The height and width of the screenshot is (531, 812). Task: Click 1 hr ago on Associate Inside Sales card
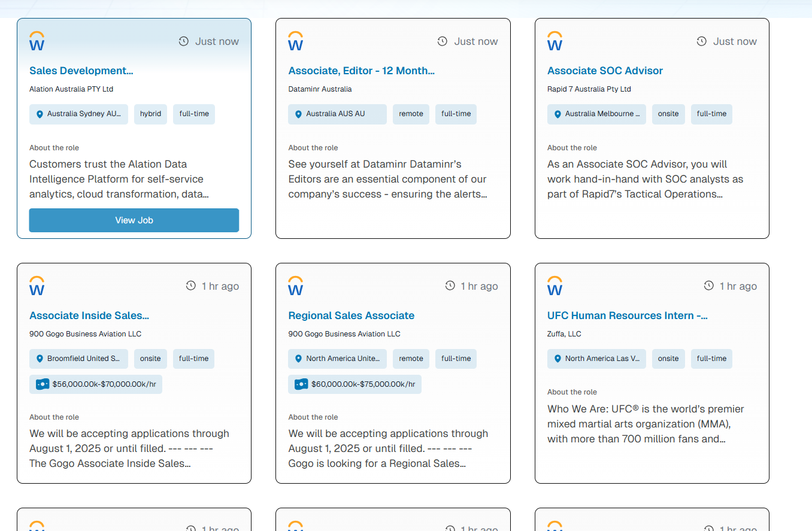click(x=220, y=286)
